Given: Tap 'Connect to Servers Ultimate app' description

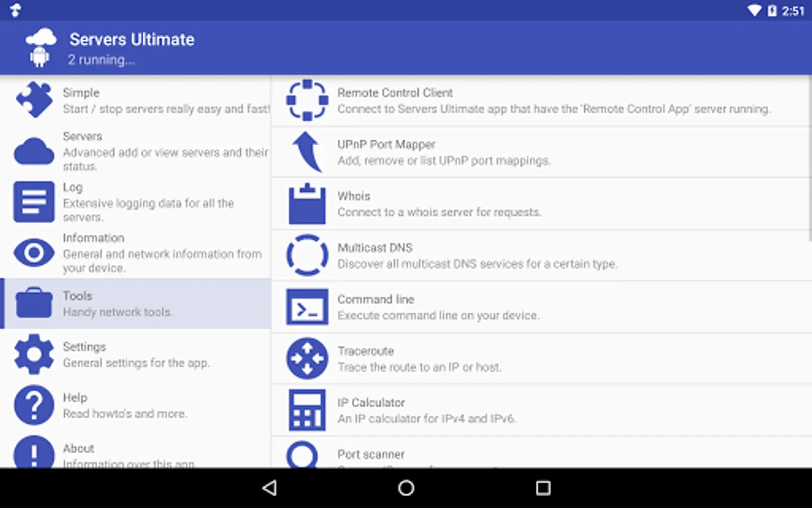Looking at the screenshot, I should [x=554, y=109].
